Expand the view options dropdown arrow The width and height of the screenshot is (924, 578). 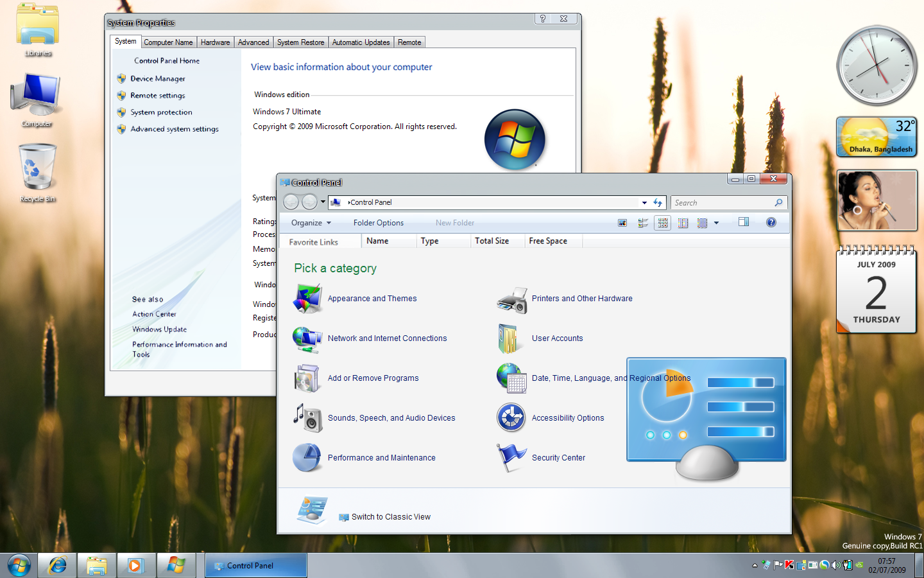[x=716, y=223]
